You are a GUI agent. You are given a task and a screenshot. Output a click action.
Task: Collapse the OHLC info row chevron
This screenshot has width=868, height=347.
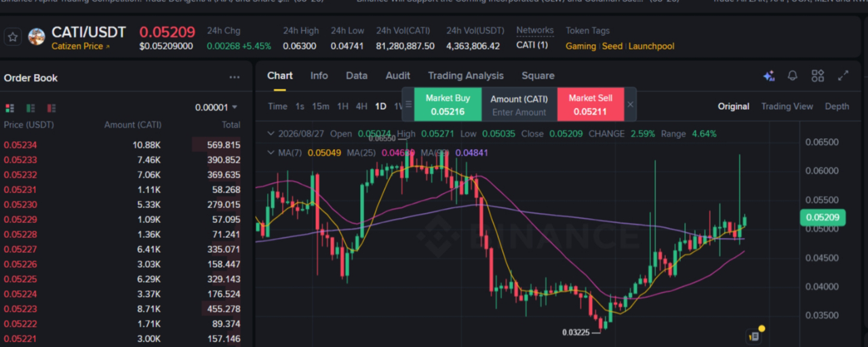tap(271, 134)
